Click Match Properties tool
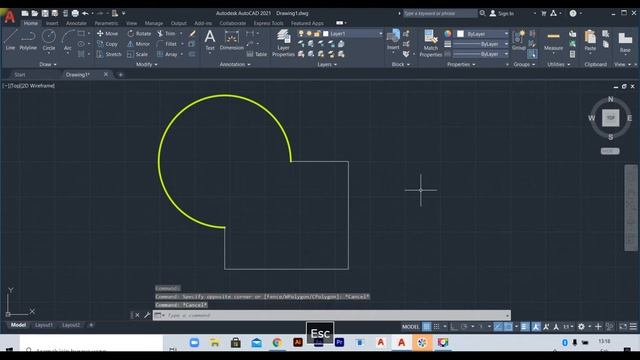Screen dimensions: 640x360 pyautogui.click(x=430, y=42)
